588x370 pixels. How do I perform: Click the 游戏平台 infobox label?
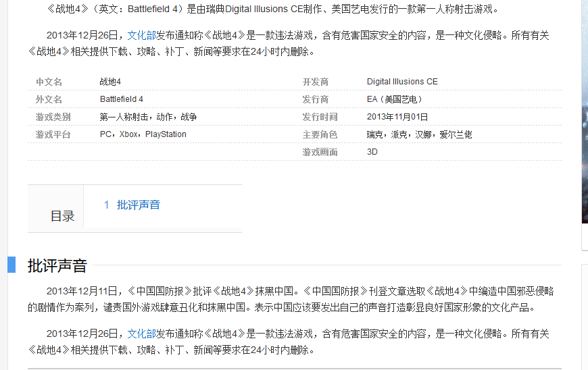(53, 134)
